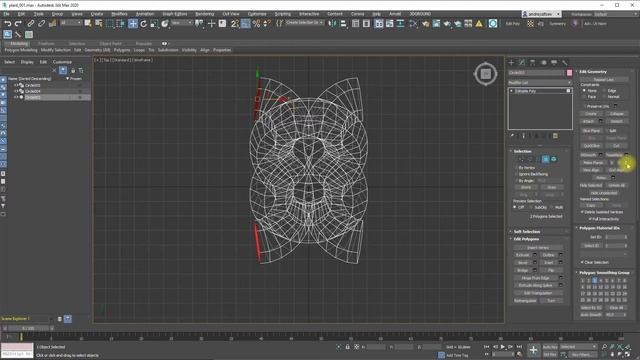Toggle the Percent Snap icon
This screenshot has width=640, height=360.
(256, 24)
